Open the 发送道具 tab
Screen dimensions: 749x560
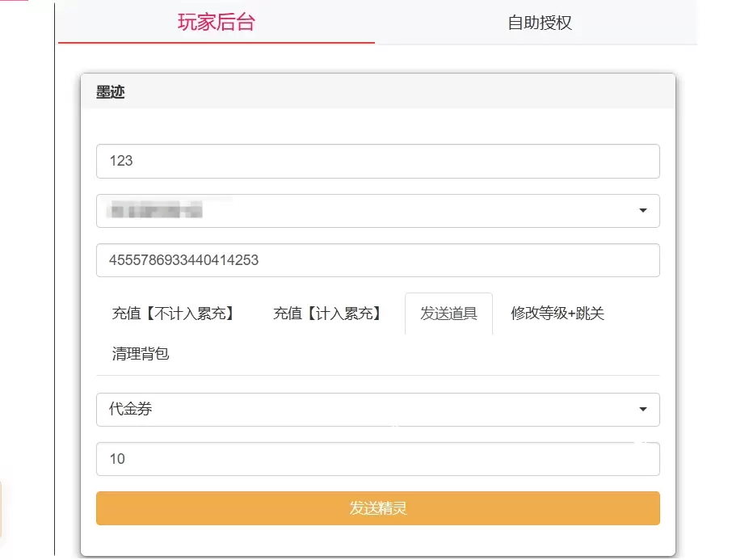tap(448, 314)
